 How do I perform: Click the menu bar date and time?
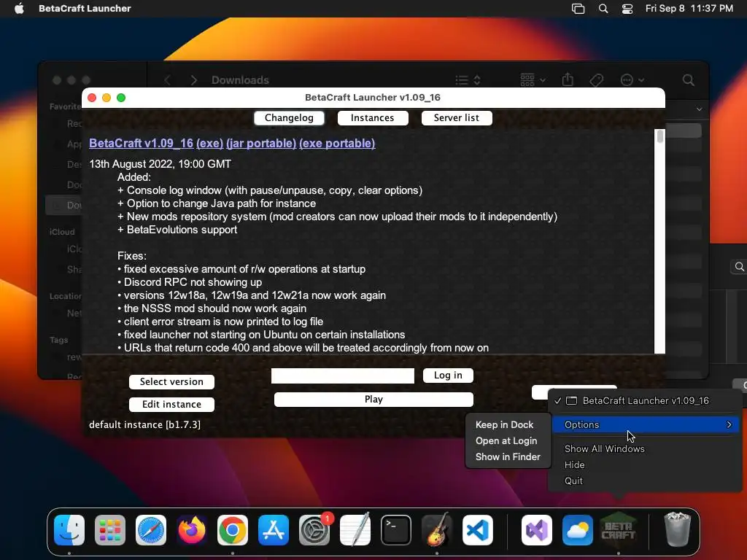pyautogui.click(x=689, y=8)
